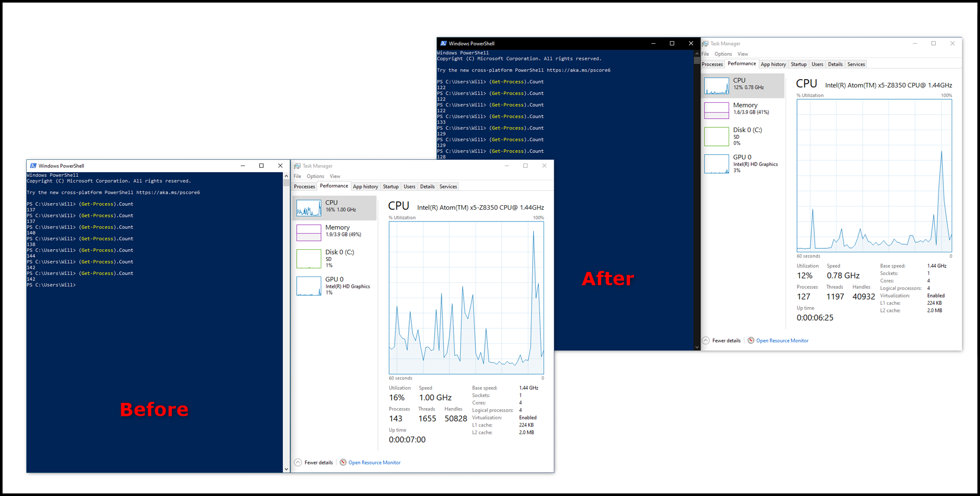The height and width of the screenshot is (496, 980).
Task: Click the Task Manager title icon in the 16% CPU window
Action: [x=297, y=166]
